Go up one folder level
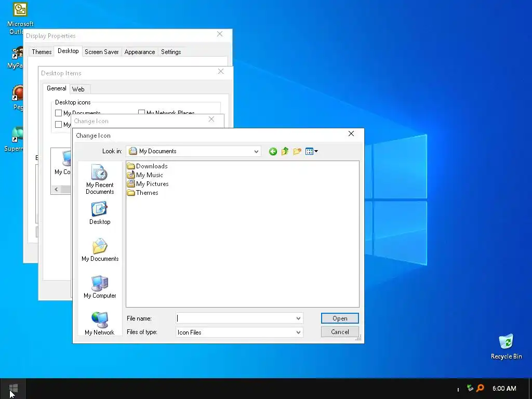The height and width of the screenshot is (399, 532). coord(285,151)
